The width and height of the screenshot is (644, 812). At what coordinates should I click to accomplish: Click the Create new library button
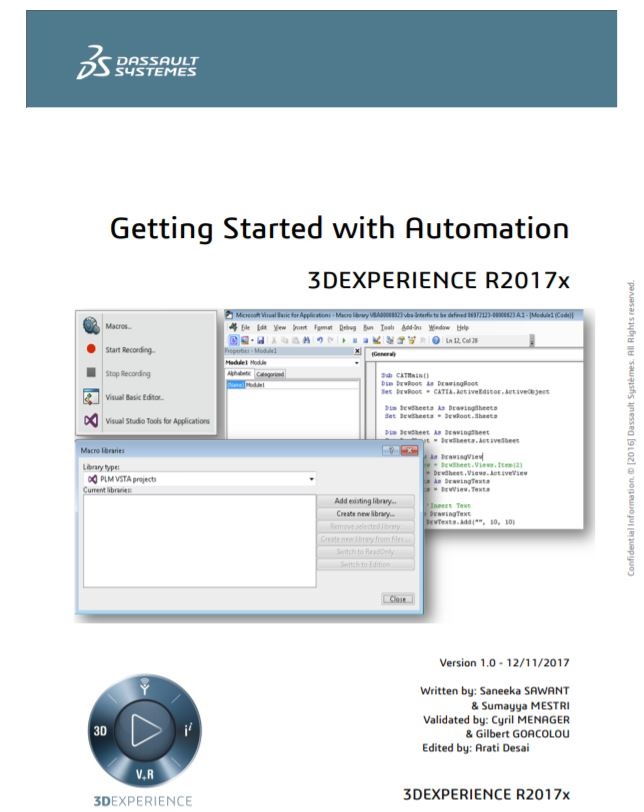click(x=365, y=514)
